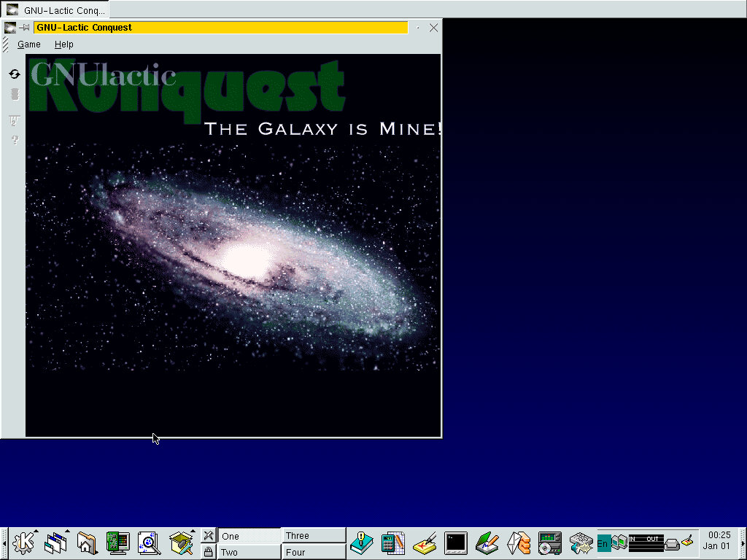This screenshot has height=560, width=747.
Task: Open the Help menu
Action: click(64, 44)
